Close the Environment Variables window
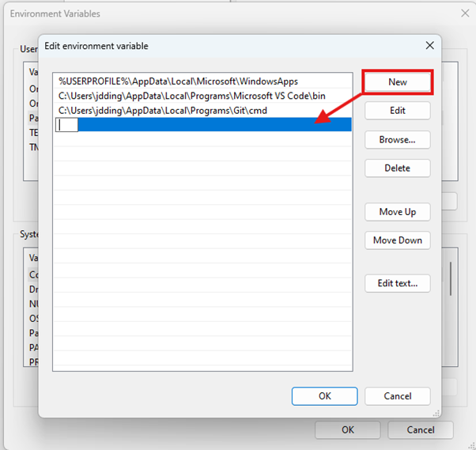This screenshot has width=476, height=450. pos(464,13)
